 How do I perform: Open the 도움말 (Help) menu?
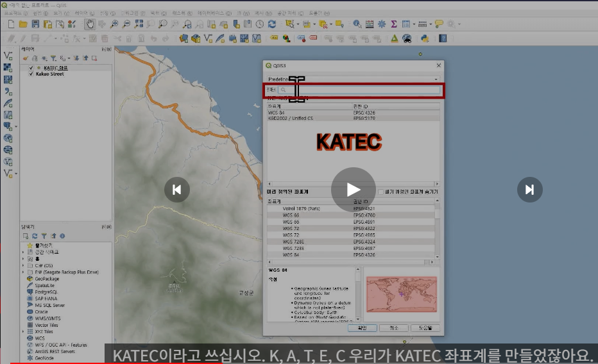coord(320,13)
